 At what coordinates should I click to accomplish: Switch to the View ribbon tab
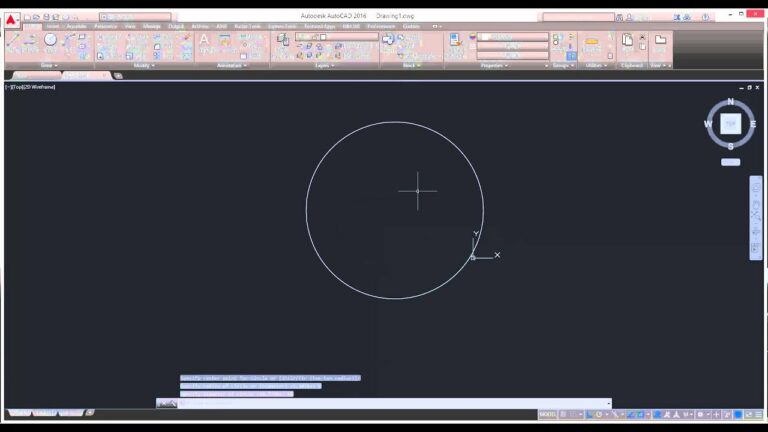click(x=129, y=26)
